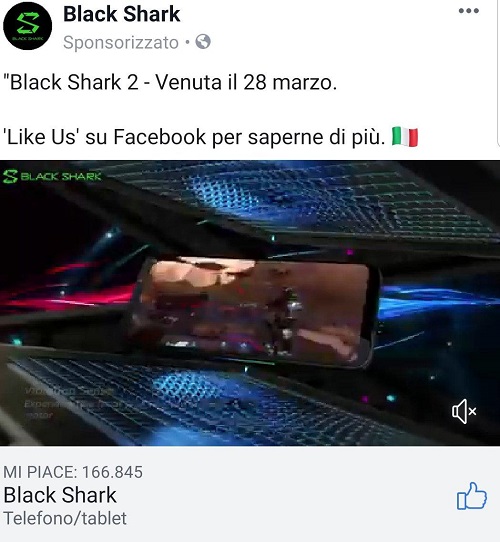500x542 pixels.
Task: Click the MI PIACE 166.845 like count
Action: pos(73,472)
